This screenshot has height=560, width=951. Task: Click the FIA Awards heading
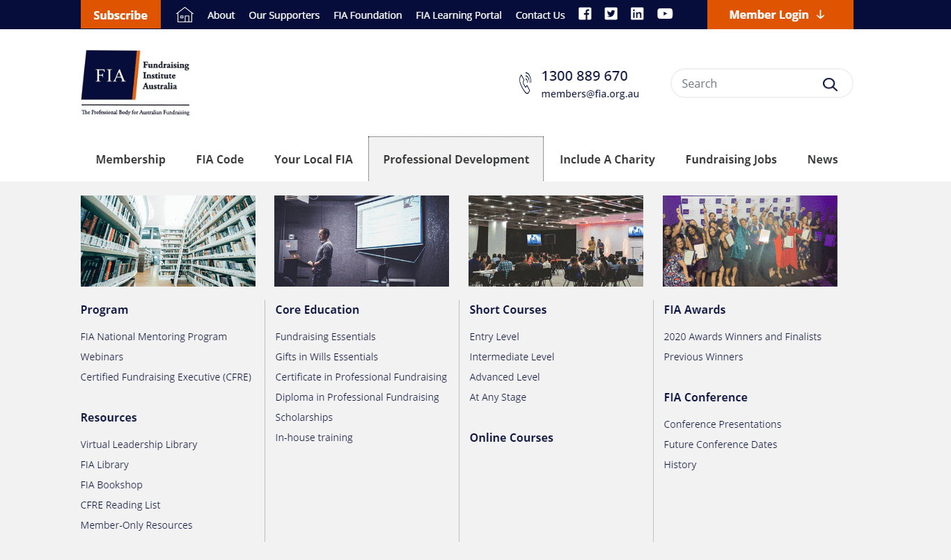[695, 310]
